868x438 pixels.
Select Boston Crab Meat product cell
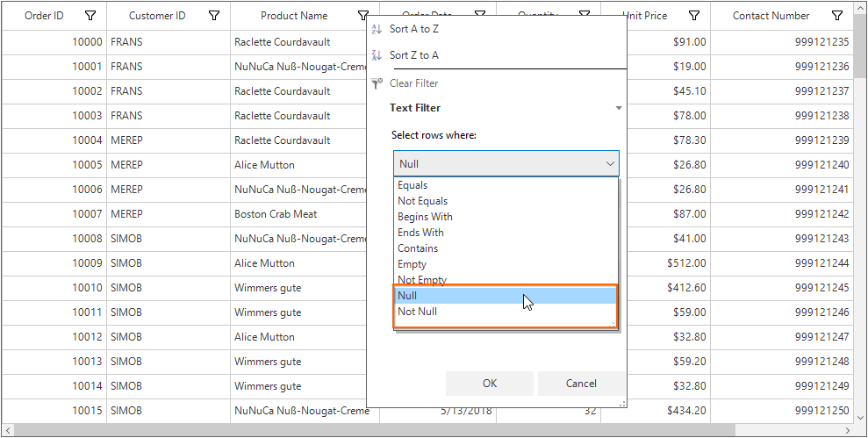299,214
